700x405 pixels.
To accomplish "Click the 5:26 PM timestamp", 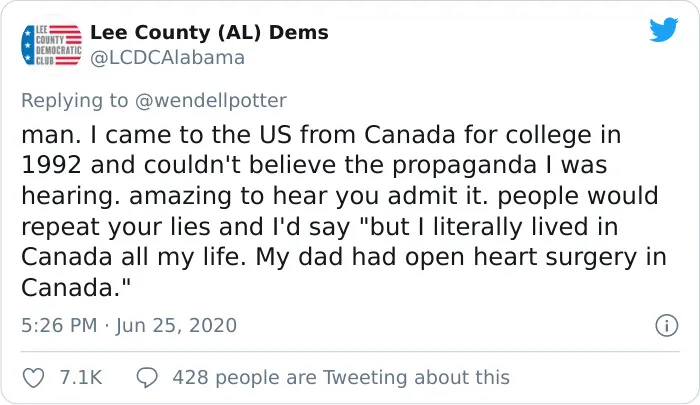I will 59,326.
